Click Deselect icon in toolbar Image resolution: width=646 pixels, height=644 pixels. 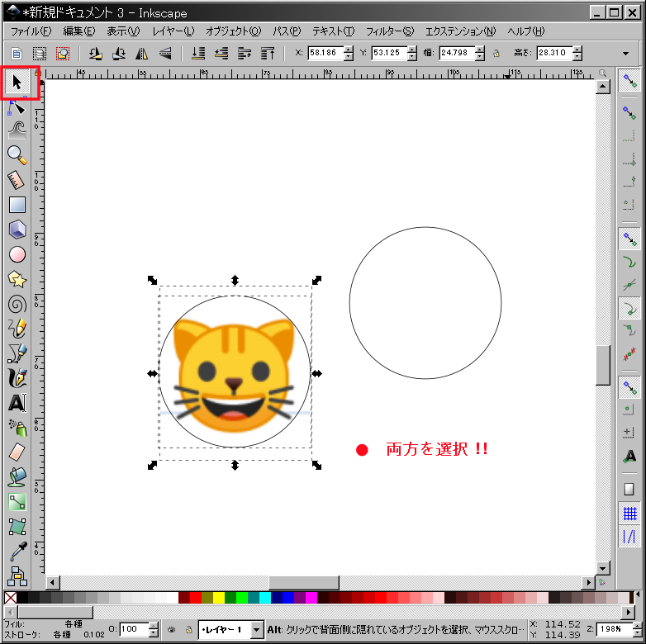(x=63, y=54)
